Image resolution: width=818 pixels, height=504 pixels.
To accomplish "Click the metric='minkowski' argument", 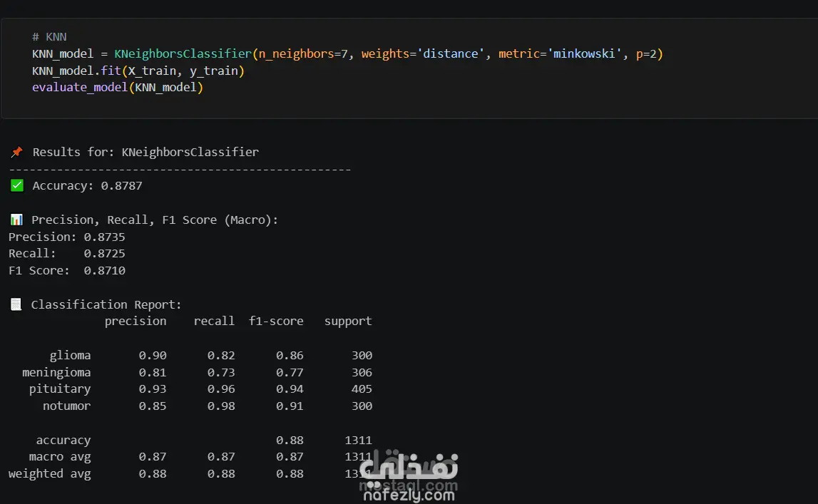I will click(x=561, y=53).
